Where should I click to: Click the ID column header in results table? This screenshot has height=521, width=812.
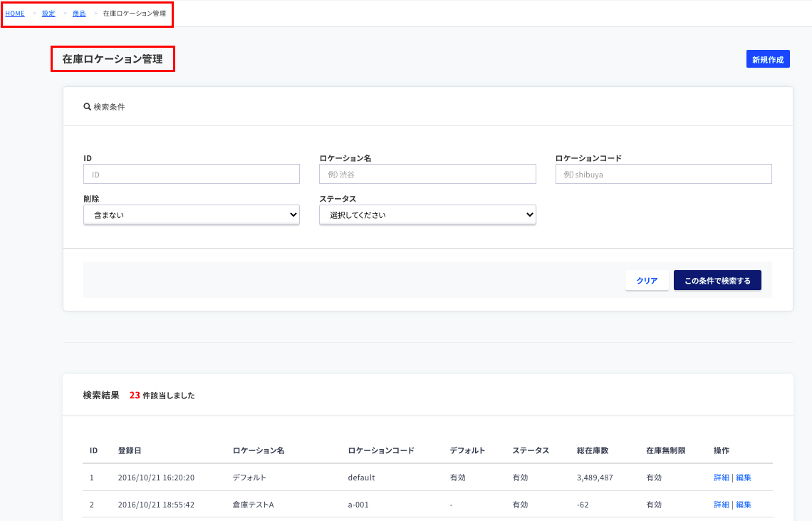pyautogui.click(x=94, y=450)
